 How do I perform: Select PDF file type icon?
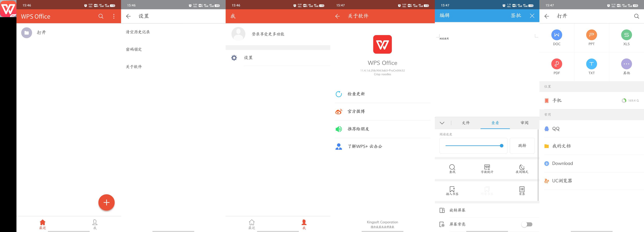[x=556, y=64]
